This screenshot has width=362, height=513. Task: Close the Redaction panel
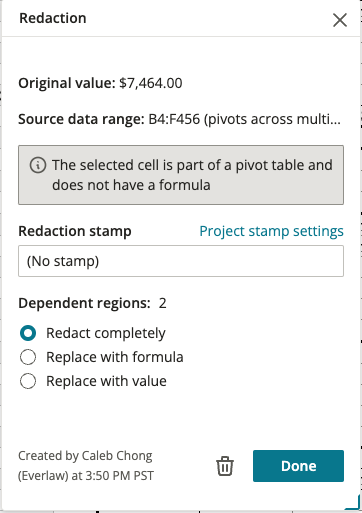pos(340,20)
